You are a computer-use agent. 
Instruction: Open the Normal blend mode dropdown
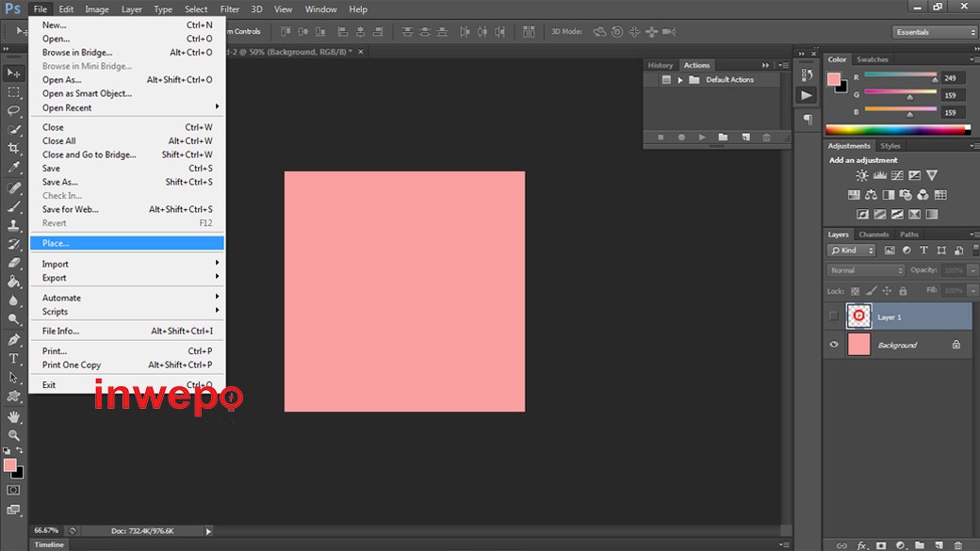[x=865, y=270]
